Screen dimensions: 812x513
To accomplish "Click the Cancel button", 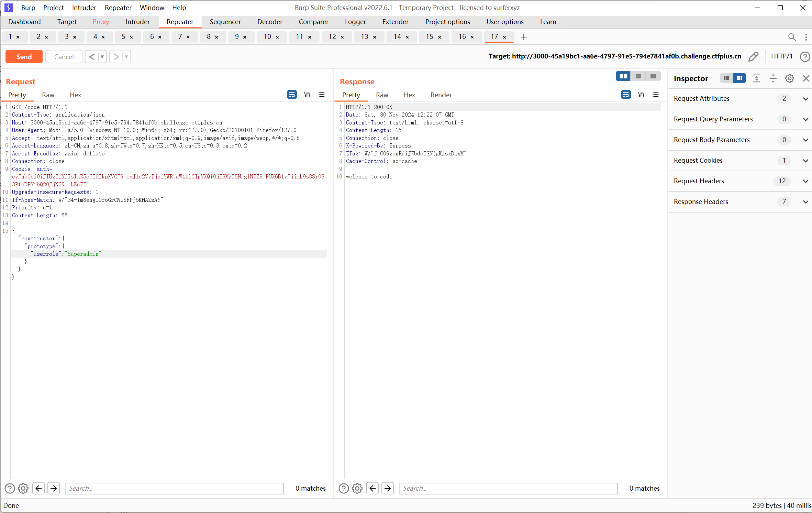I will [64, 57].
